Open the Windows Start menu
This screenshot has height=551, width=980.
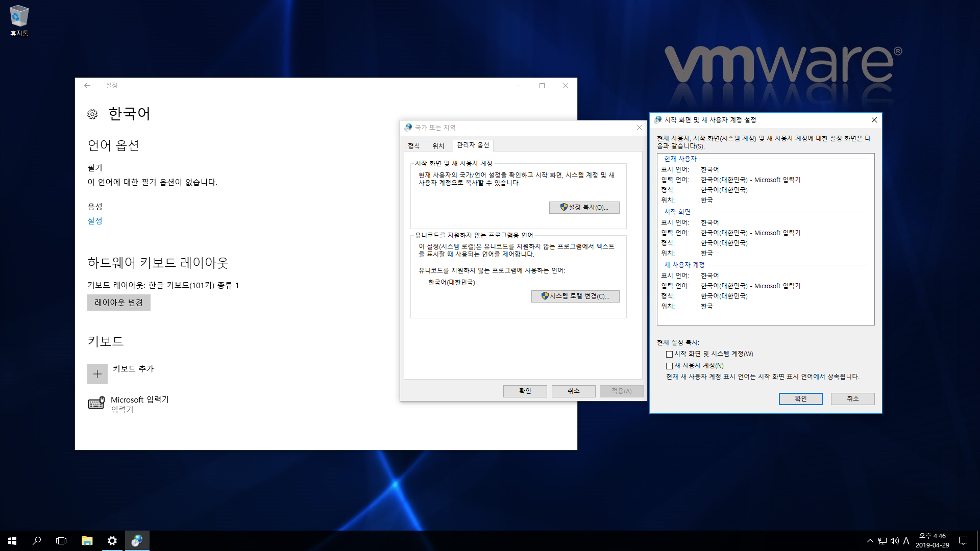tap(12, 541)
